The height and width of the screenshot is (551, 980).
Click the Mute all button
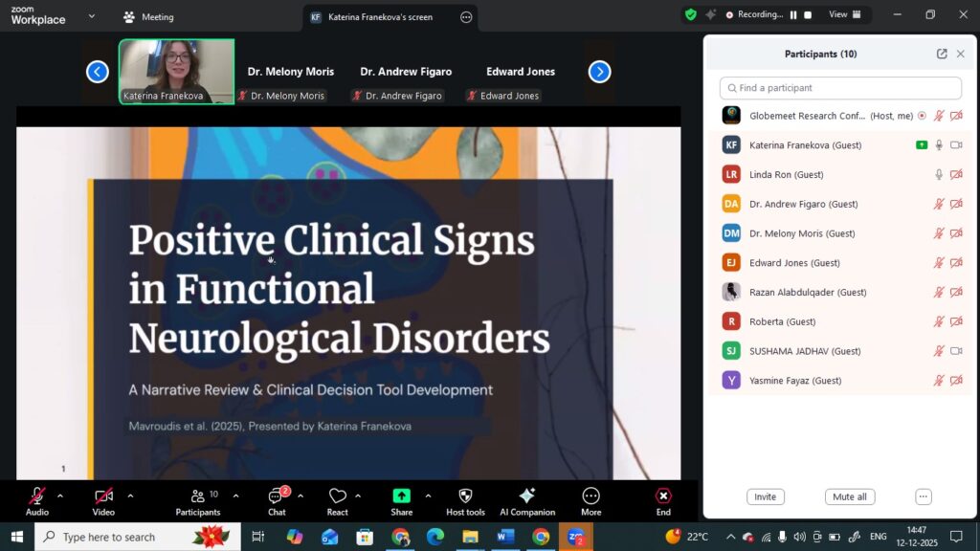tap(849, 497)
